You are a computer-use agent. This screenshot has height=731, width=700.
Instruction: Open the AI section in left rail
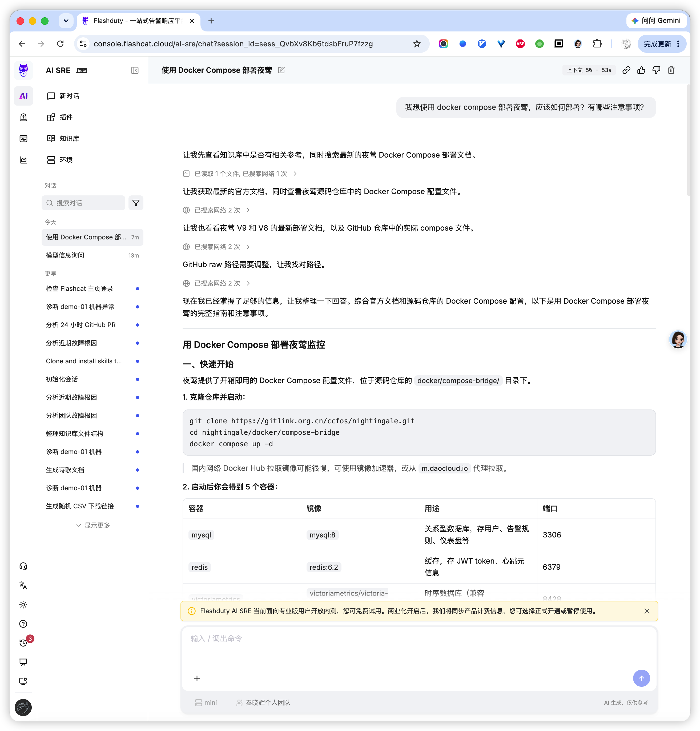(23, 96)
